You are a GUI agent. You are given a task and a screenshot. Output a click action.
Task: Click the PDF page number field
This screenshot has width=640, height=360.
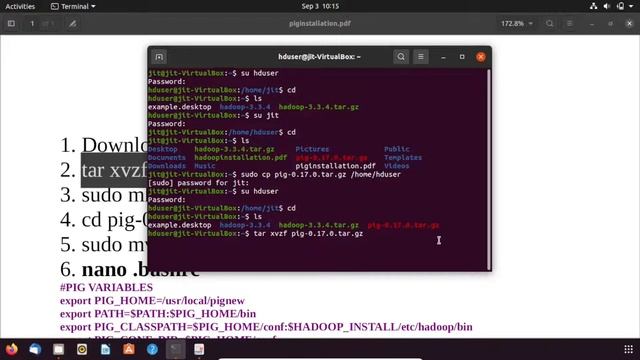(x=32, y=24)
